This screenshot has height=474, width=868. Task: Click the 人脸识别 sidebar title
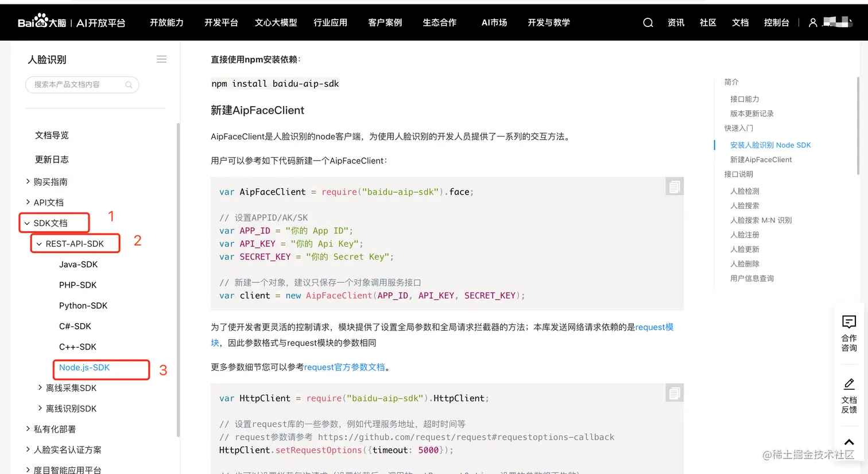click(x=47, y=60)
